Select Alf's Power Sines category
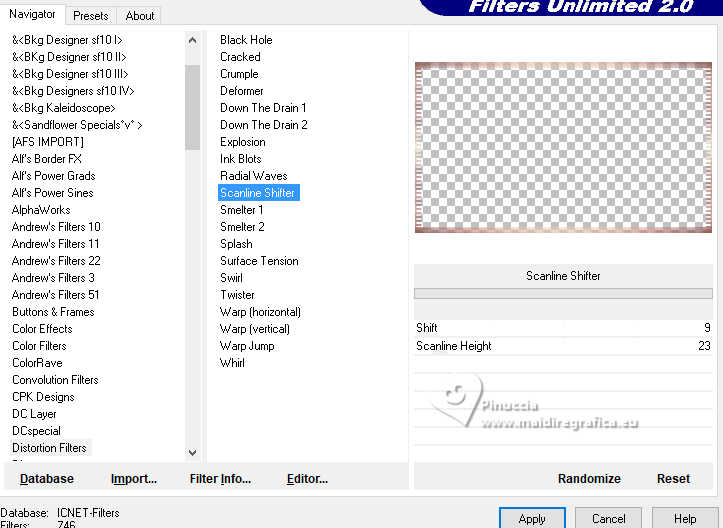The height and width of the screenshot is (528, 723). tap(53, 193)
